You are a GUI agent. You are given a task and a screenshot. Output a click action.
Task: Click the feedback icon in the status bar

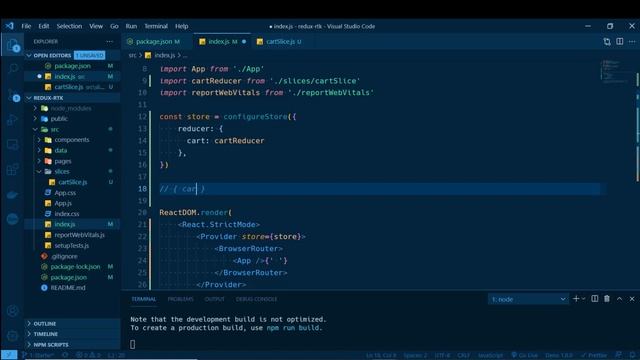pos(619,355)
